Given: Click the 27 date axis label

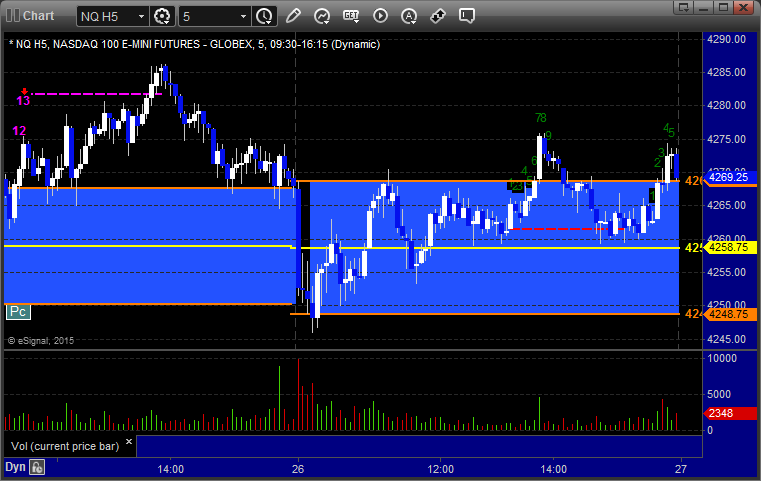Looking at the screenshot, I should click(681, 469).
